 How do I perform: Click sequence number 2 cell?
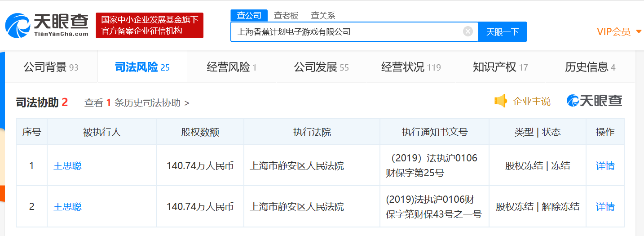coord(31,207)
